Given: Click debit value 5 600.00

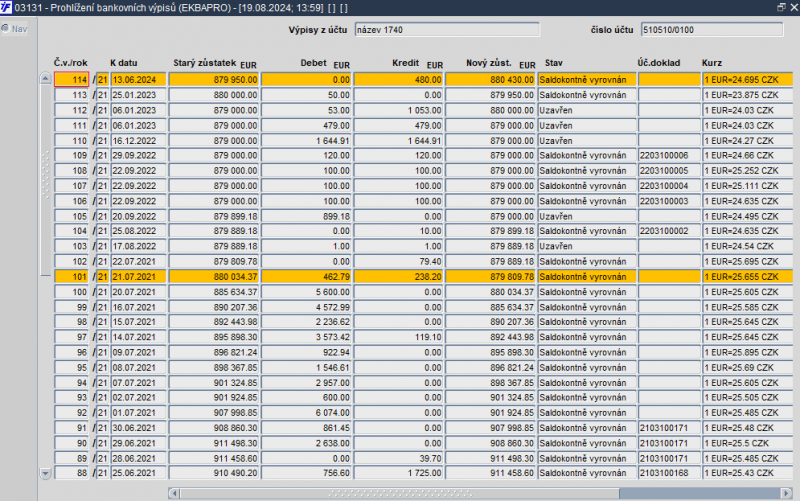Looking at the screenshot, I should 307,292.
